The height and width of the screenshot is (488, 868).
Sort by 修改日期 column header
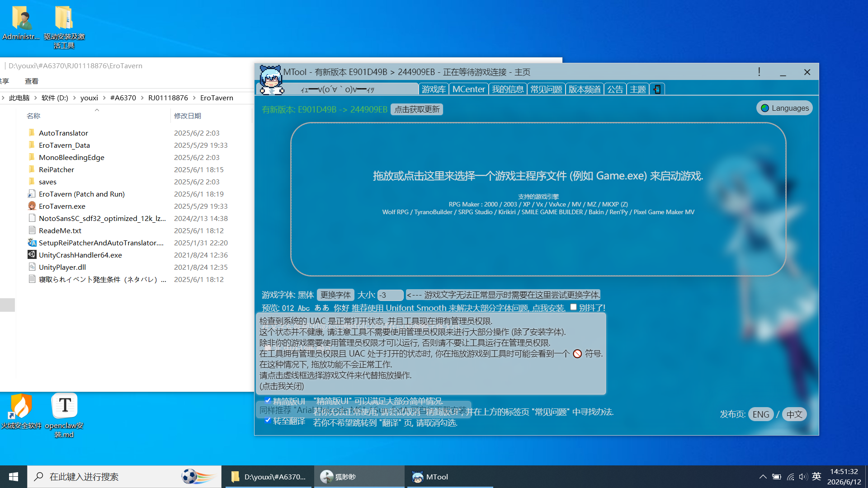(188, 116)
